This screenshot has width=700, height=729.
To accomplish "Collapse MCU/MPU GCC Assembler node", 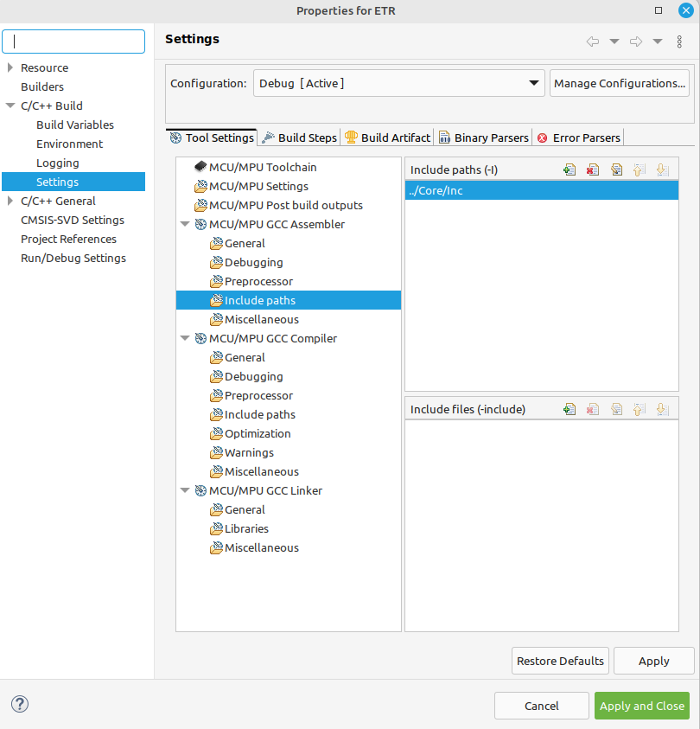I will pyautogui.click(x=185, y=224).
